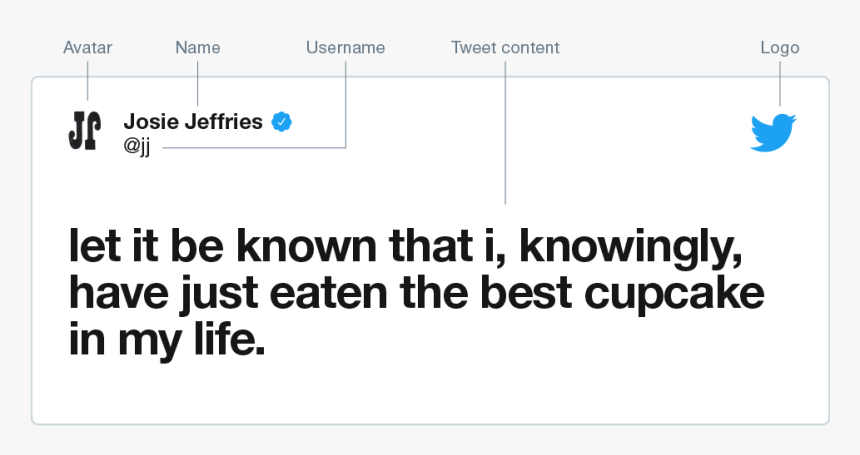860x455 pixels.
Task: Click the word 'that' in tweet text
Action: click(431, 246)
